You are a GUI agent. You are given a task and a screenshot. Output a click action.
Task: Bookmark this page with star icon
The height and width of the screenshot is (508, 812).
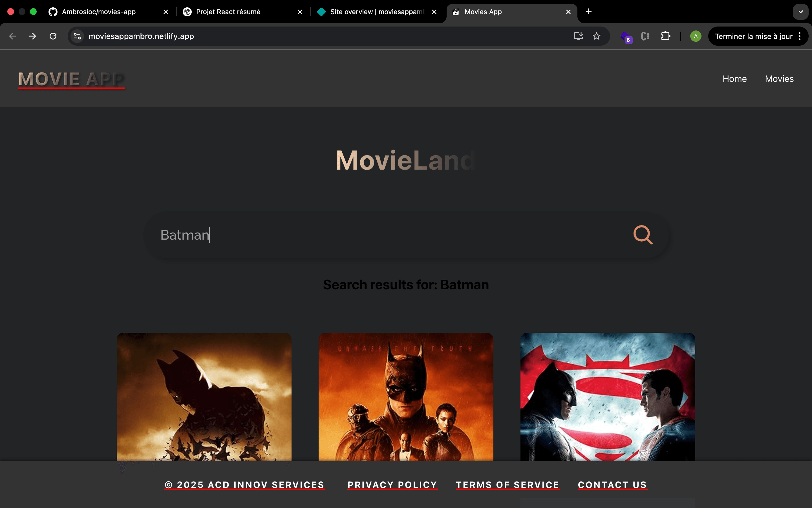pos(596,36)
